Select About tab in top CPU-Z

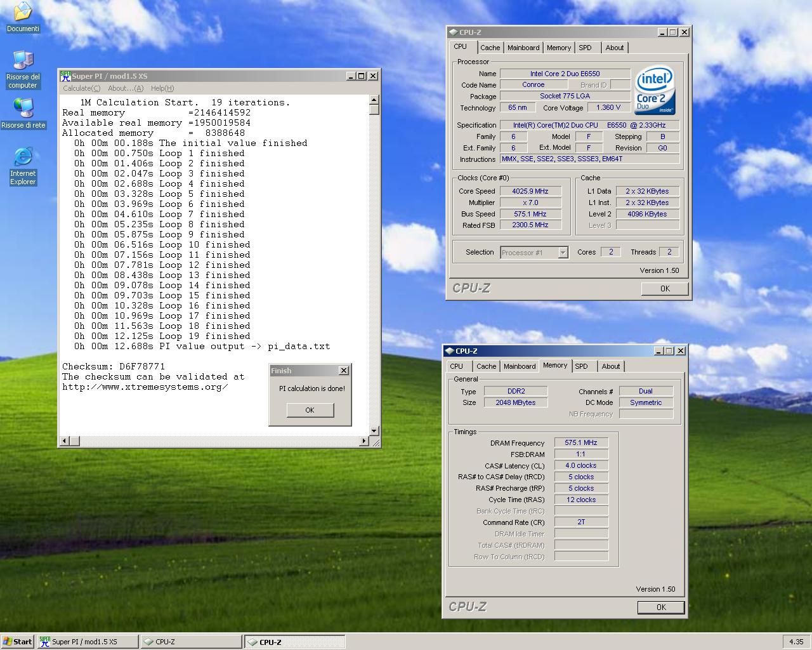615,48
